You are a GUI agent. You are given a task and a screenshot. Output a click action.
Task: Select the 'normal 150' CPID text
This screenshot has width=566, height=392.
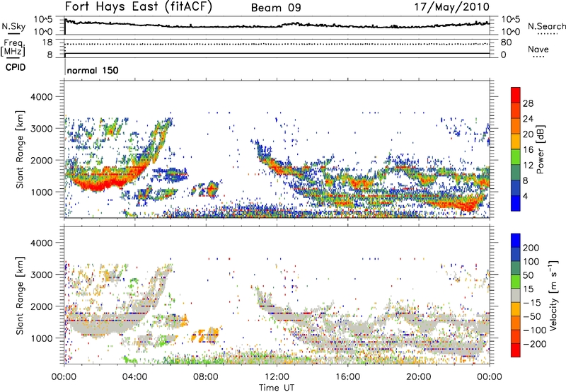point(93,70)
